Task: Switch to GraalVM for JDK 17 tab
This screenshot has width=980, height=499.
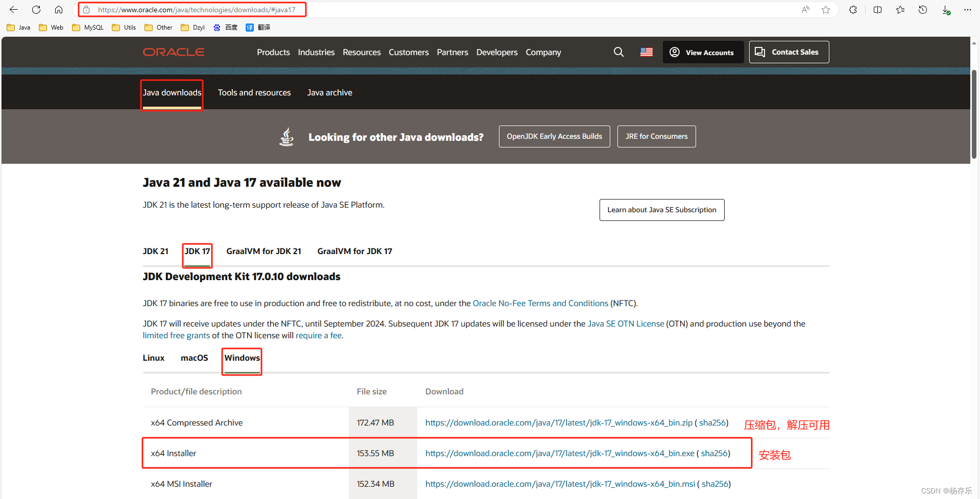Action: click(x=355, y=251)
